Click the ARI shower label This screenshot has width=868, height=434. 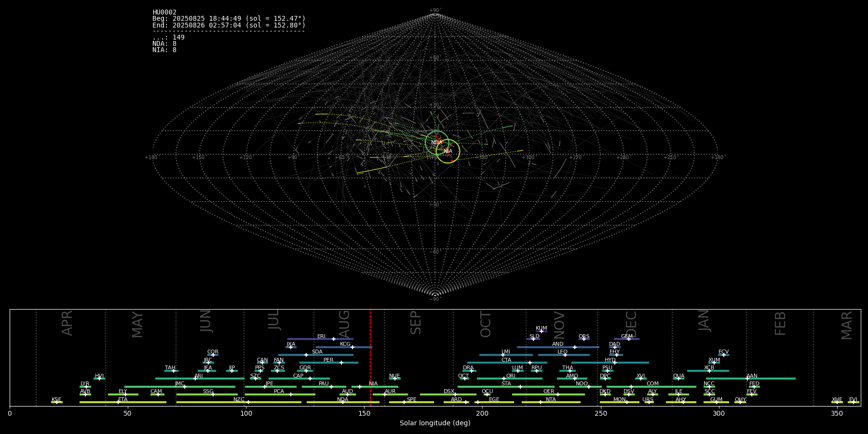[x=199, y=376]
